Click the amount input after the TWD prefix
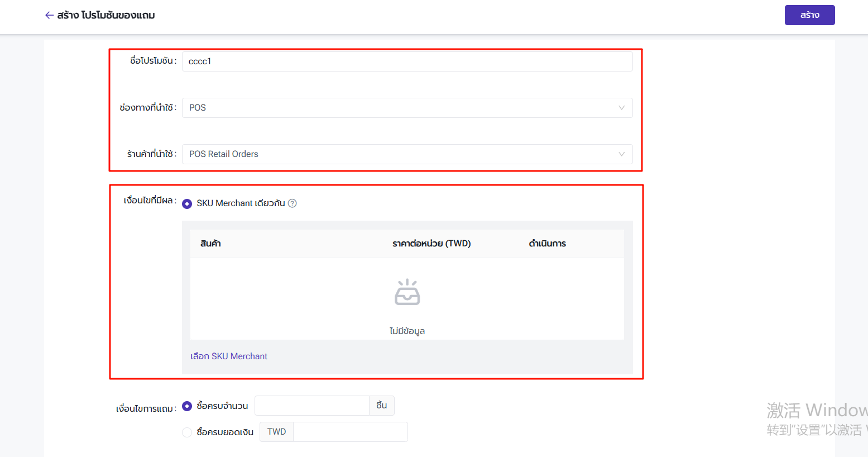This screenshot has height=457, width=868. coord(350,432)
